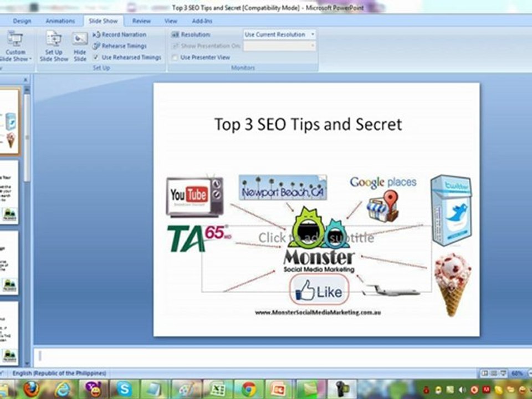Start Rehearse Timings
Viewport: 532px width, 399px height.
coord(120,46)
